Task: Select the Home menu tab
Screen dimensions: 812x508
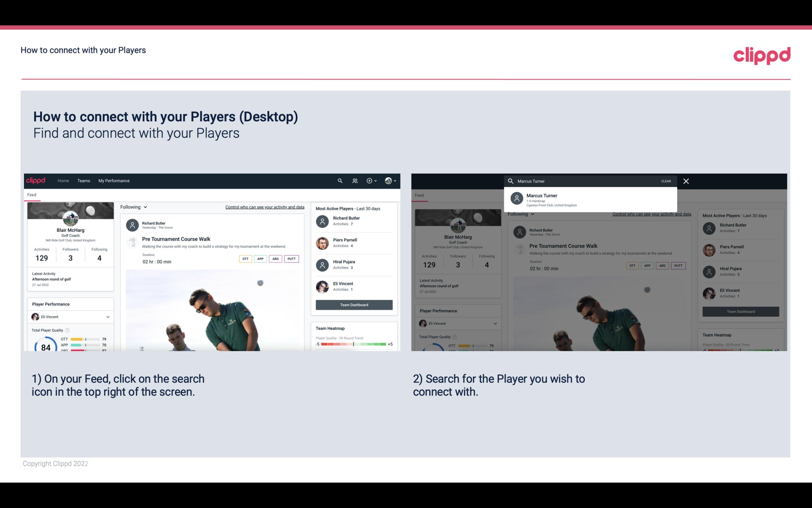Action: [63, 180]
